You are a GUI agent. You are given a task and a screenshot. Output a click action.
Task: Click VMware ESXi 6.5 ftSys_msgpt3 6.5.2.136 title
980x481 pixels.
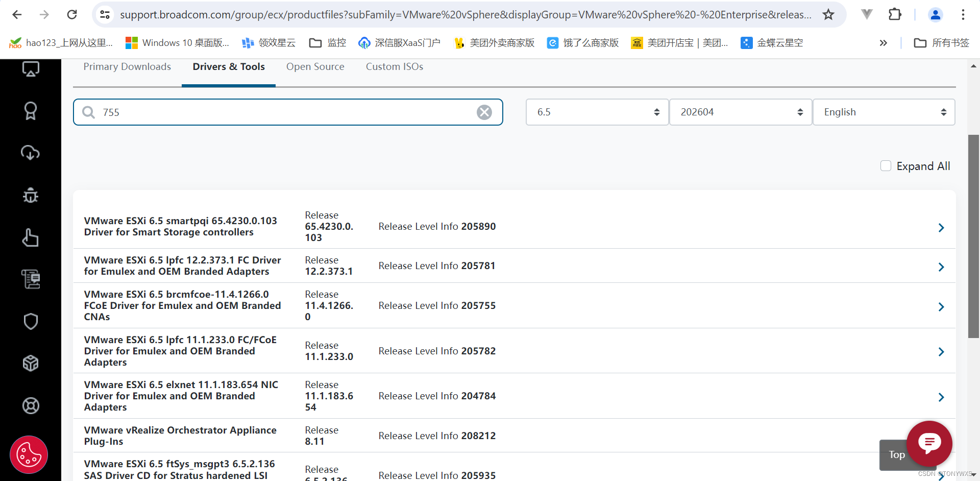(x=179, y=469)
